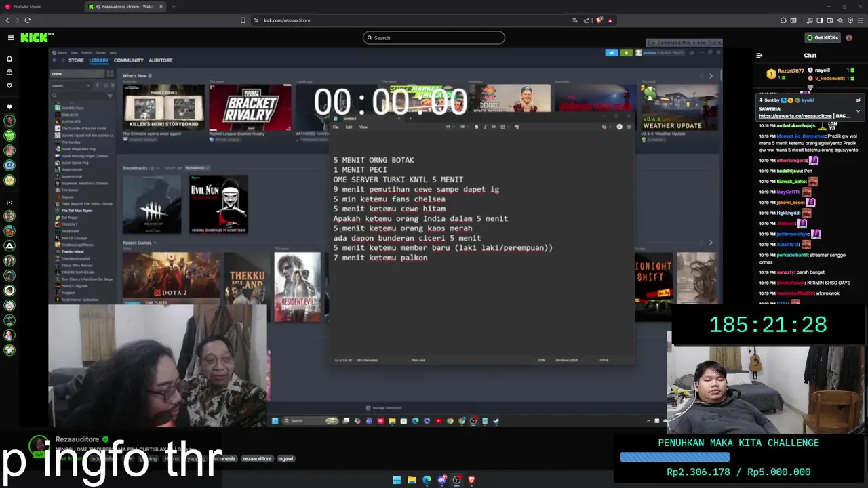Click Killer's Mori Storyboard news thumbnail
The height and width of the screenshot is (488, 868).
pyautogui.click(x=163, y=107)
